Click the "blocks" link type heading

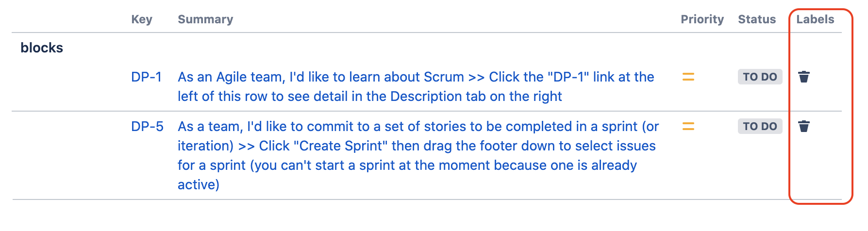(42, 48)
